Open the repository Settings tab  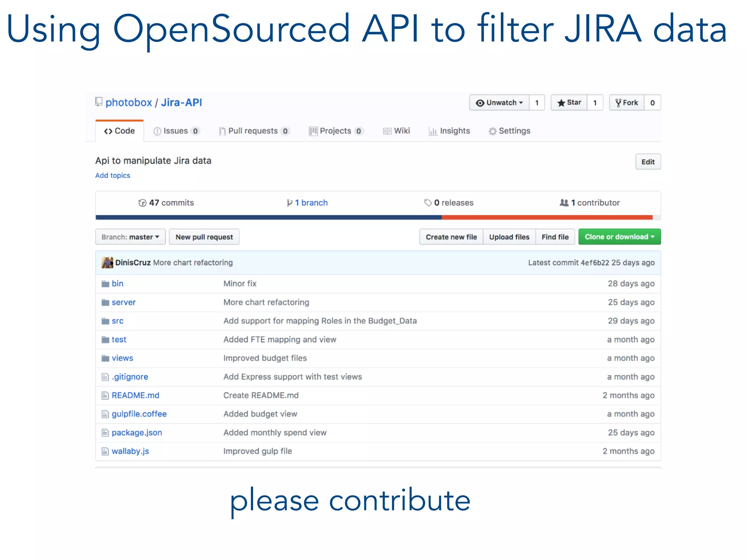point(510,131)
